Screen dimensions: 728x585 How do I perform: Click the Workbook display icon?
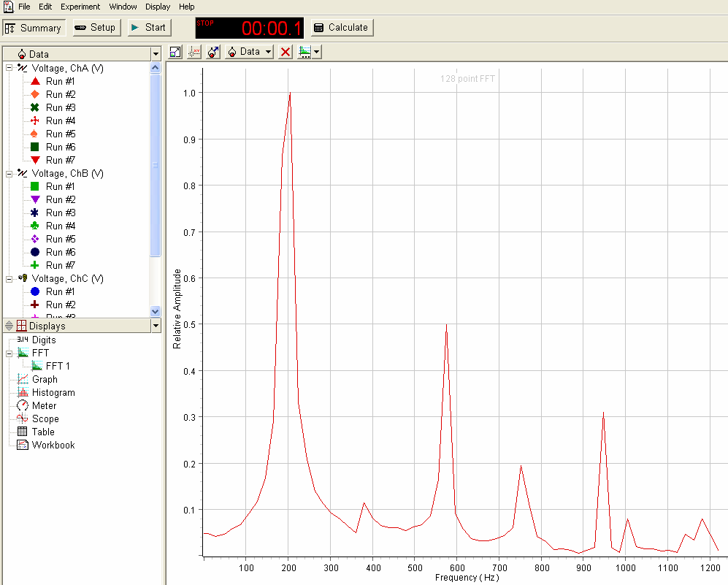[x=23, y=445]
